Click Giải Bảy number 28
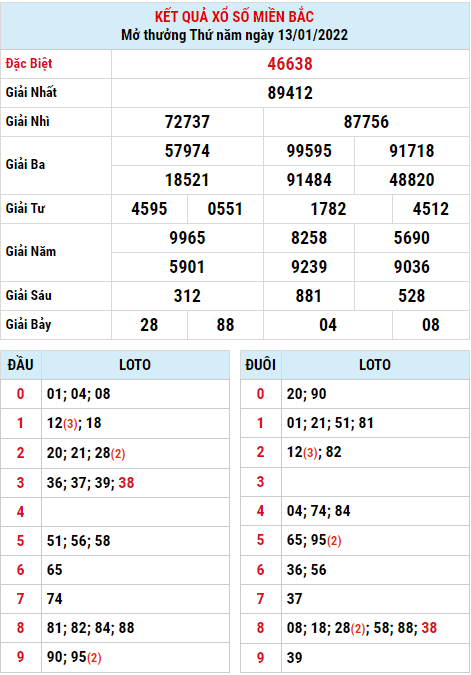The height and width of the screenshot is (675, 471). 149,325
